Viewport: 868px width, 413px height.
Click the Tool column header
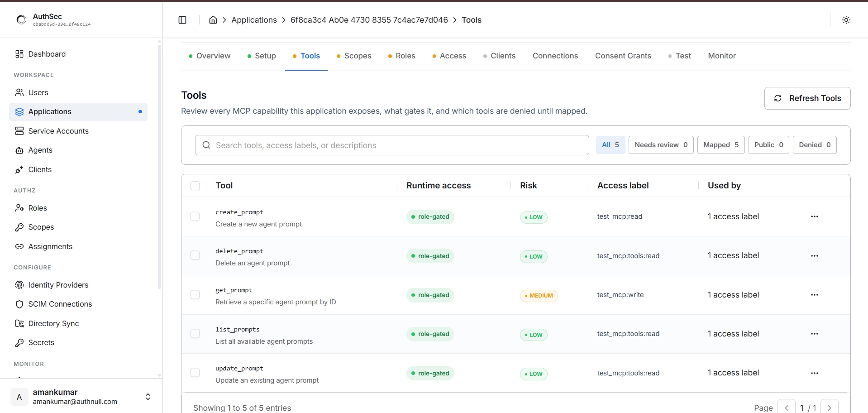[x=224, y=186]
